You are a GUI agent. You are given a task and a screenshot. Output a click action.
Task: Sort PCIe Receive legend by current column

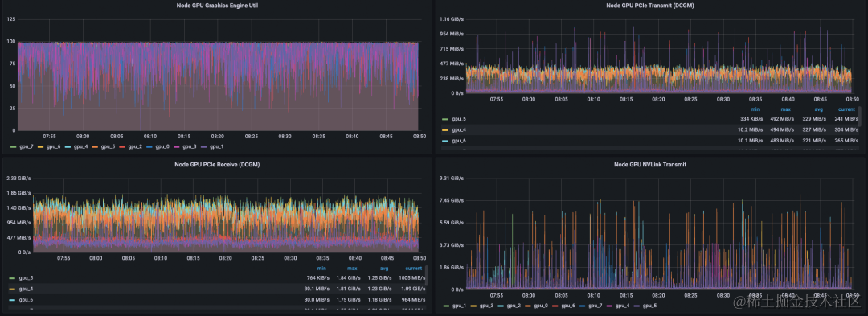tap(414, 268)
